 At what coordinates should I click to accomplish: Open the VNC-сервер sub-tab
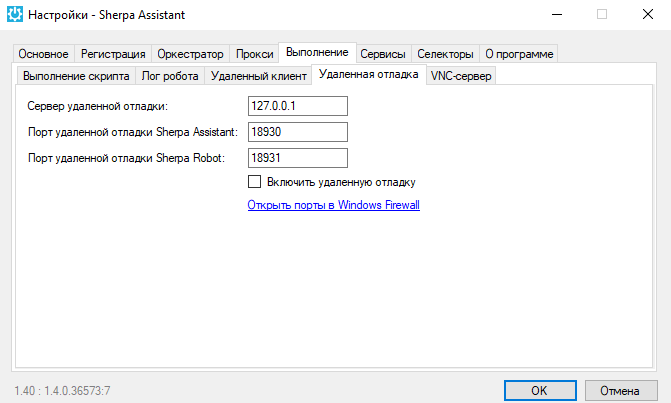click(x=461, y=76)
